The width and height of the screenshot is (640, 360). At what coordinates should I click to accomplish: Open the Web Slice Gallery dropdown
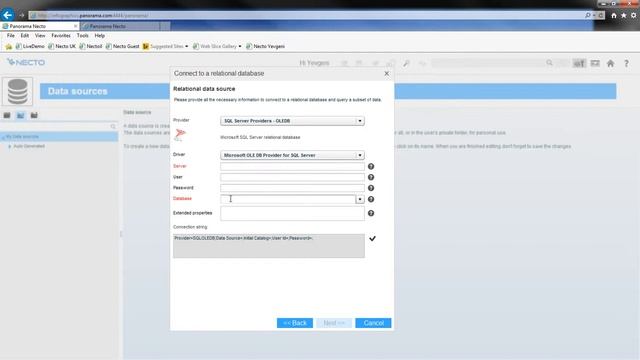(x=240, y=47)
